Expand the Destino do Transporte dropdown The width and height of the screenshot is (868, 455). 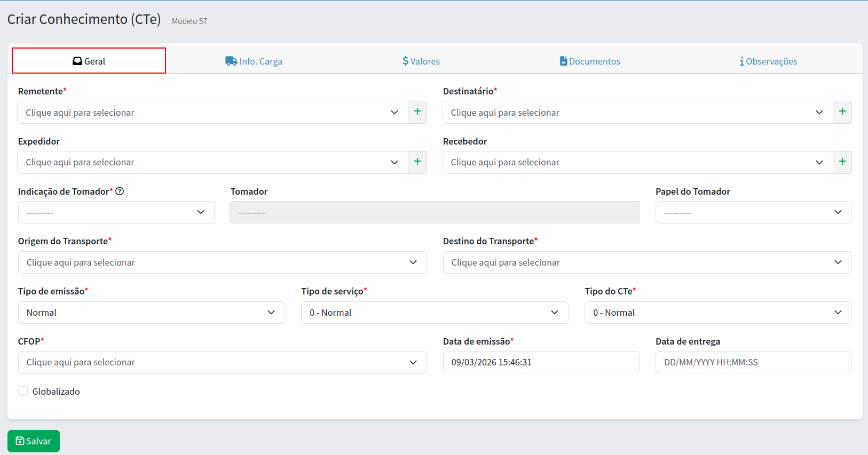[x=646, y=262]
